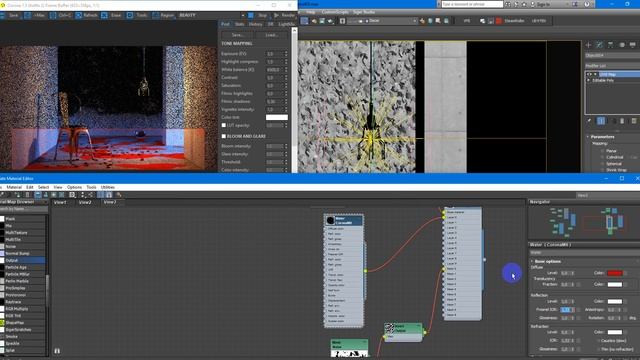The width and height of the screenshot is (640, 360).
Task: Open the Display tab in command panel
Action: pos(633,44)
